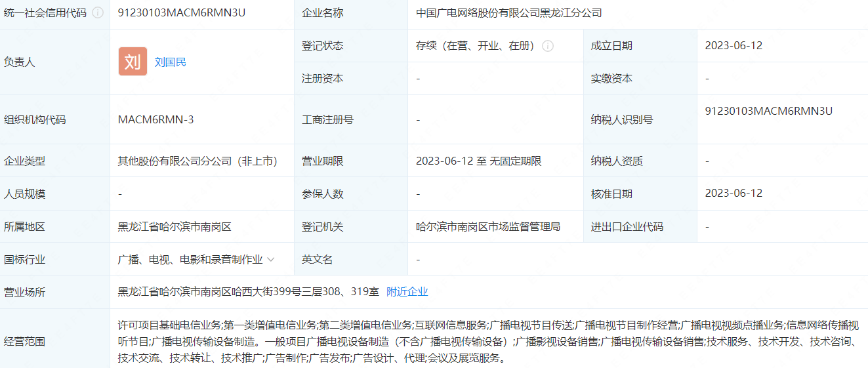Click the 营业期限 label

click(x=322, y=161)
